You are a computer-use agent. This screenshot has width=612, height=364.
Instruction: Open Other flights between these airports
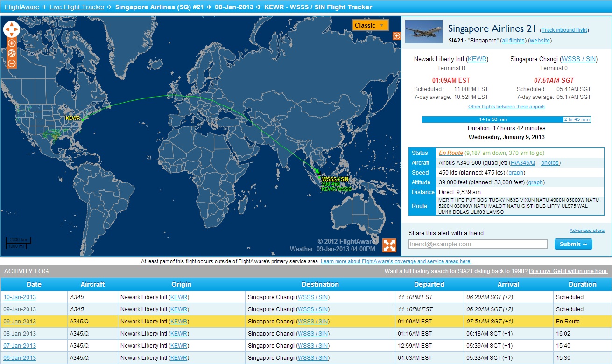pyautogui.click(x=506, y=107)
